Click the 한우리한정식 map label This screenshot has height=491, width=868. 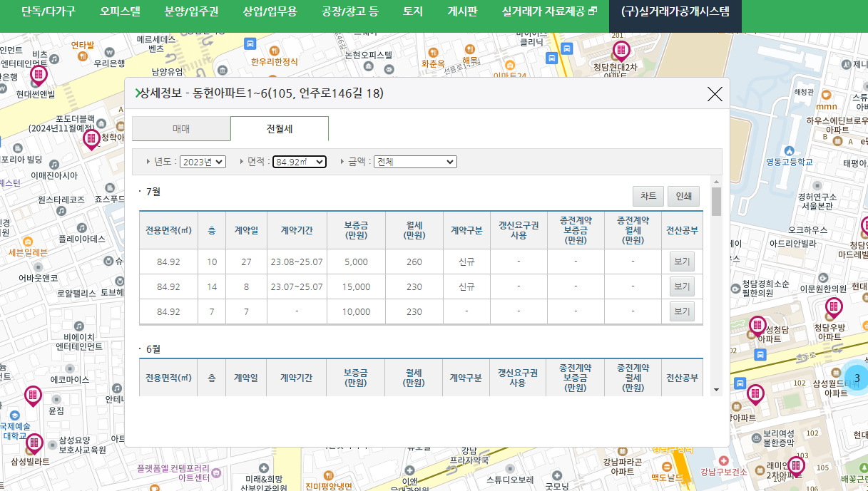pos(275,62)
